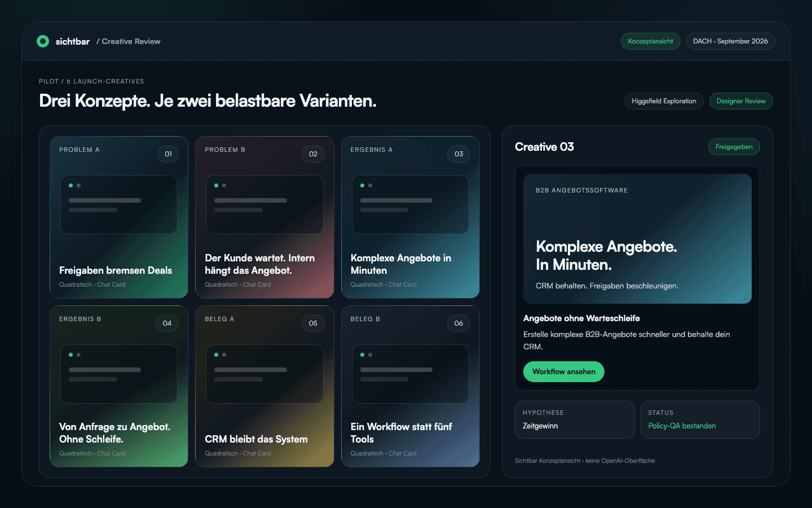
Task: Open the Hypothese Zeitgewinn box
Action: point(575,419)
